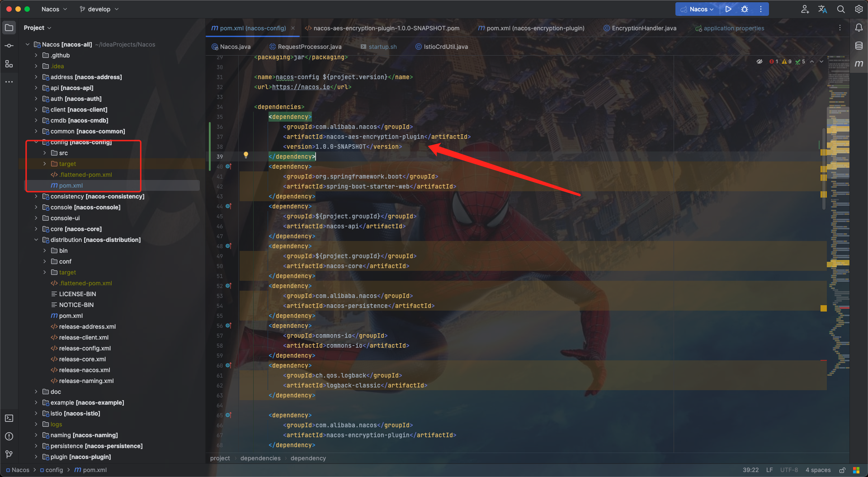Expand the bin folder
Image resolution: width=868 pixels, height=477 pixels.
click(45, 250)
